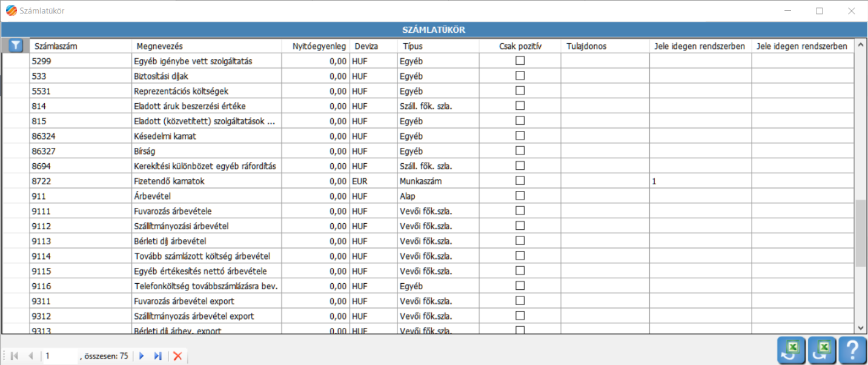This screenshot has height=365, width=868.
Task: Click the second Excel icon button
Action: [821, 350]
